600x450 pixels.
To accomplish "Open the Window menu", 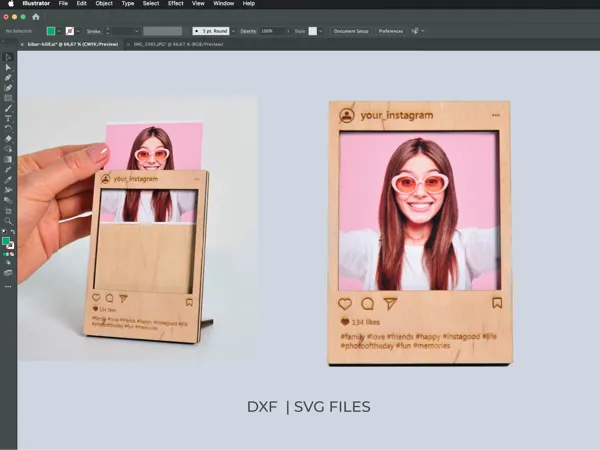I will pyautogui.click(x=223, y=3).
